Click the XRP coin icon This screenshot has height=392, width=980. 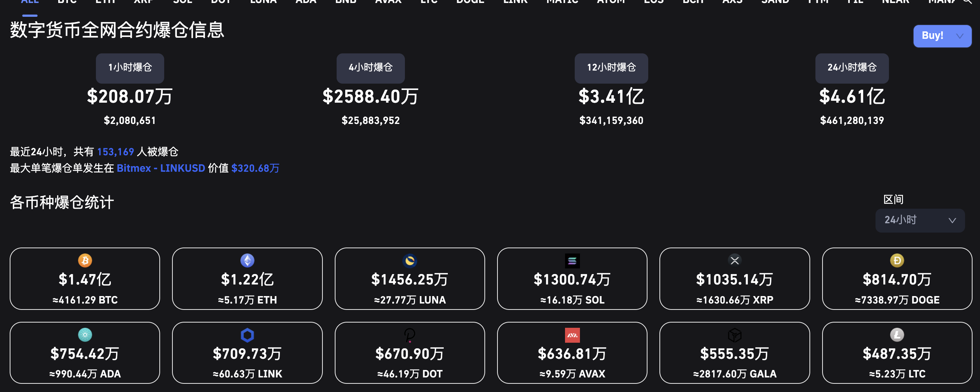point(734,261)
